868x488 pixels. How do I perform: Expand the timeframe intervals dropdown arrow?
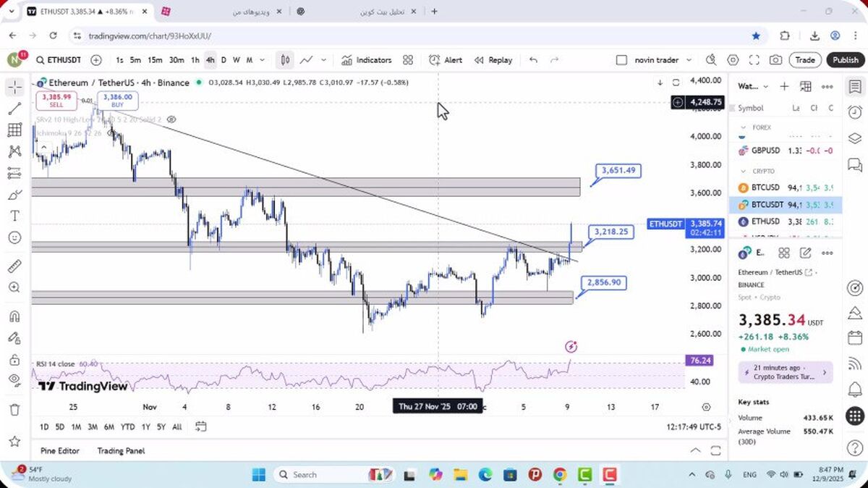pos(262,60)
